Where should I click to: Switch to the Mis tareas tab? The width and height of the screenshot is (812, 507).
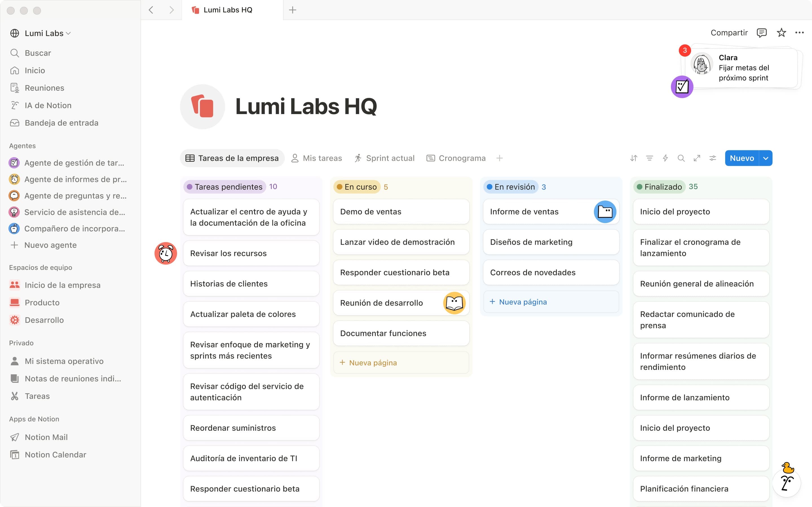click(317, 158)
